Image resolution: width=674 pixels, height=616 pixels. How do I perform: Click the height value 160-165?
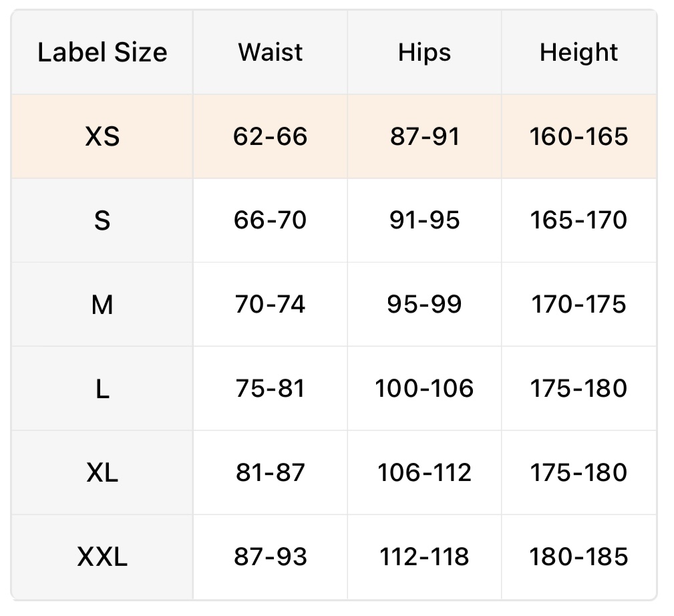tap(578, 137)
